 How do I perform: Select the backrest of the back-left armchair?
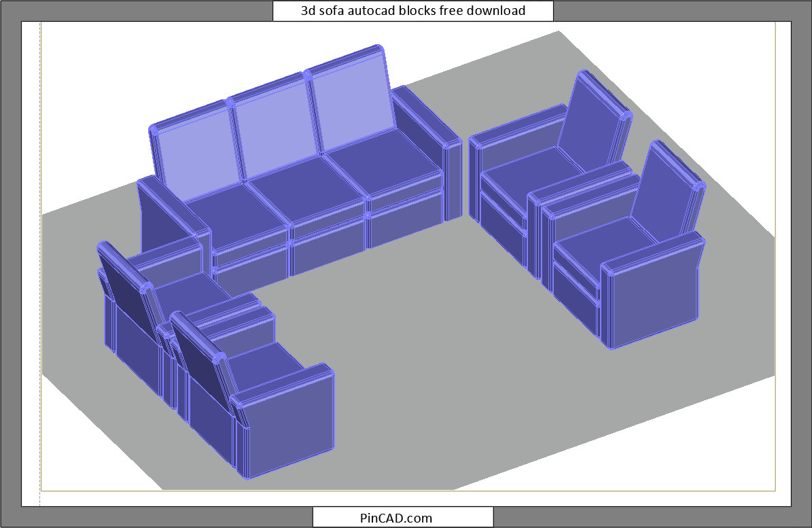point(126,285)
